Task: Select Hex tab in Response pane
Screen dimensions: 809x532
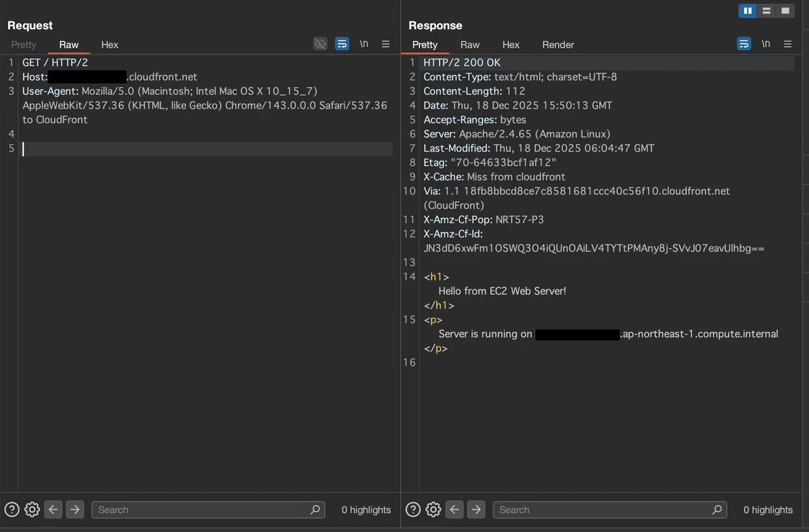Action: [x=511, y=45]
